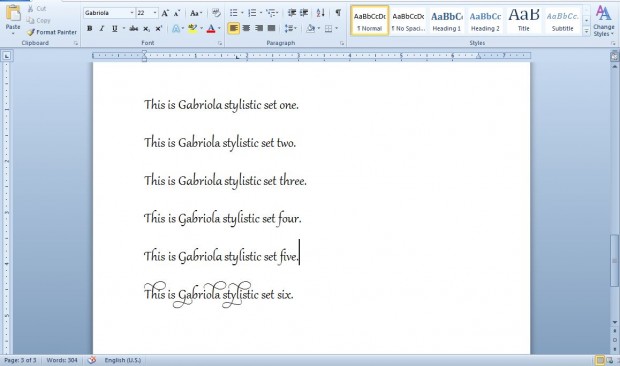Toggle underline formatting
620x366 pixels.
click(x=115, y=28)
